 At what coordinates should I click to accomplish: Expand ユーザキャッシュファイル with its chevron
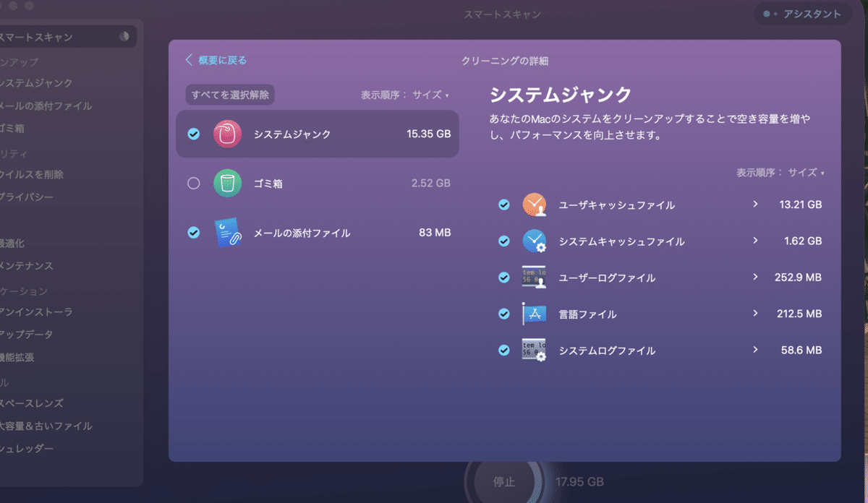pos(755,205)
